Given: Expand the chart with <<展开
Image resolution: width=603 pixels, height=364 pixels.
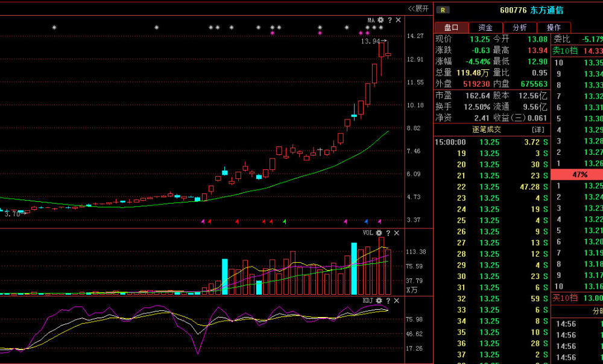Looking at the screenshot, I should tap(418, 8).
